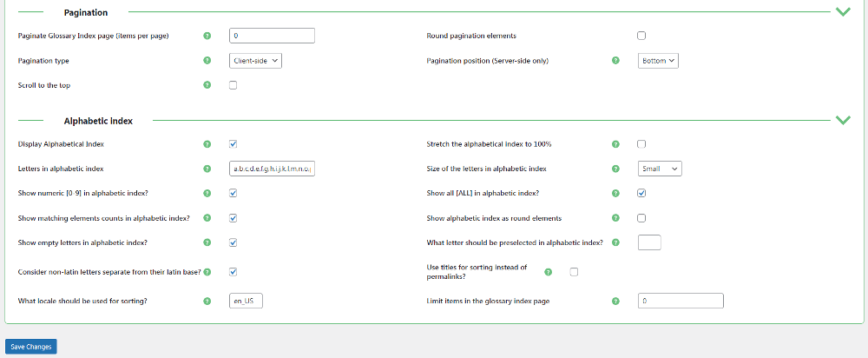The width and height of the screenshot is (868, 358).
Task: Collapse the Pagination section chevron
Action: [x=842, y=12]
